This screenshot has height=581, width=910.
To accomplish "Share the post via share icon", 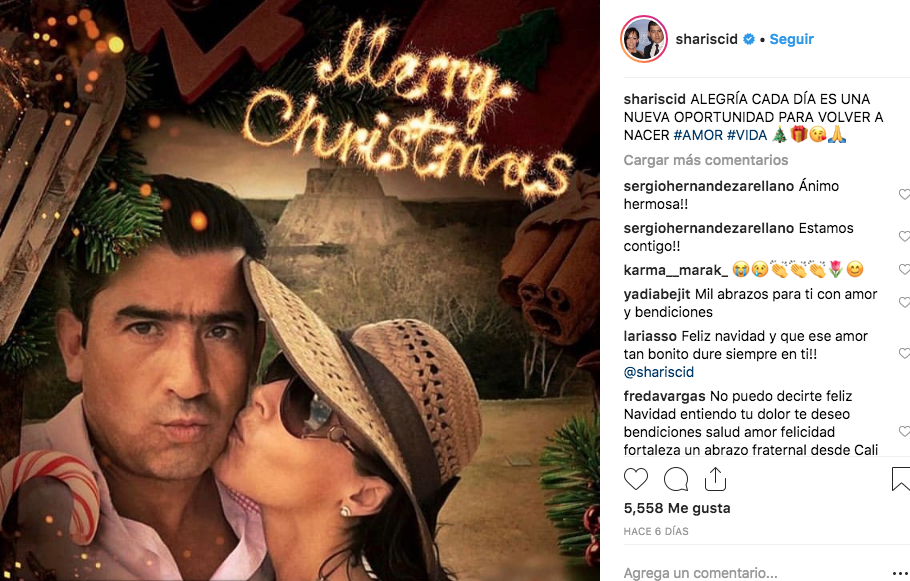I will coord(715,479).
